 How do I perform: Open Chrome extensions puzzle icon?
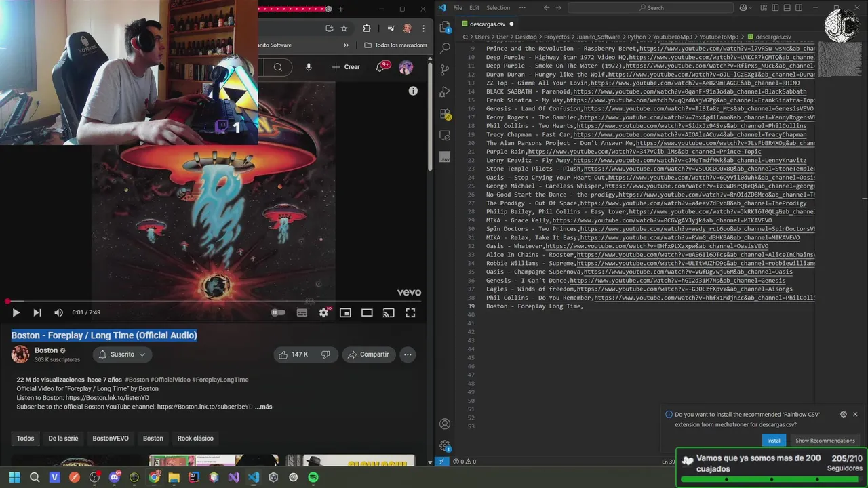(367, 28)
